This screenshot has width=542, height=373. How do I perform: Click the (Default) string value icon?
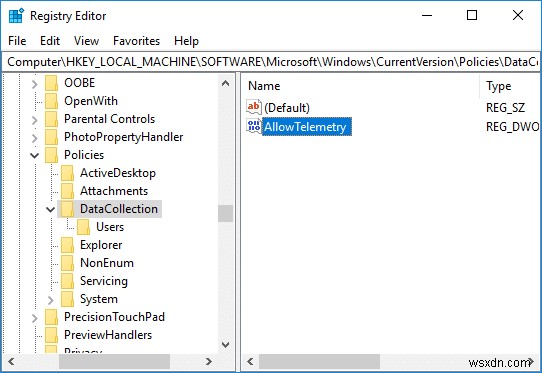(254, 107)
